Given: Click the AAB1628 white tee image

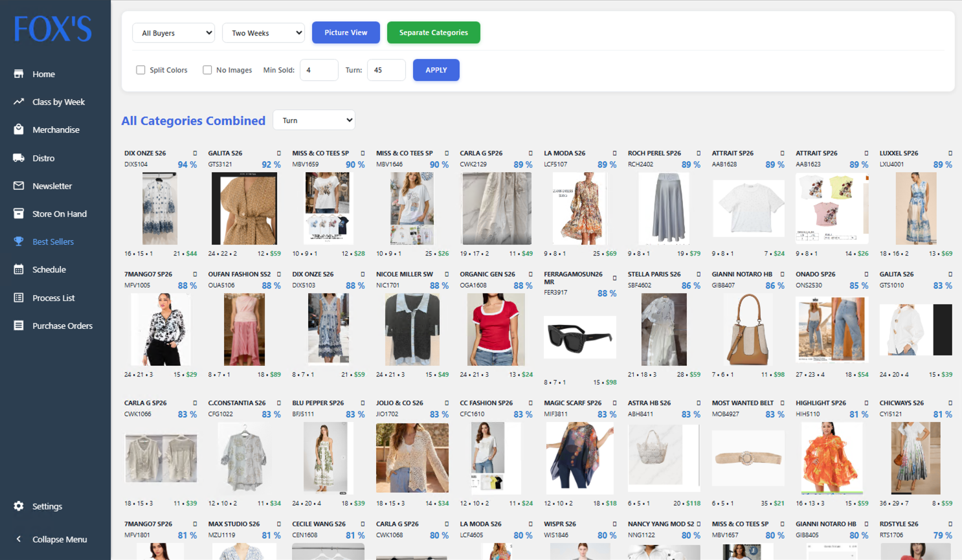Looking at the screenshot, I should coord(748,208).
